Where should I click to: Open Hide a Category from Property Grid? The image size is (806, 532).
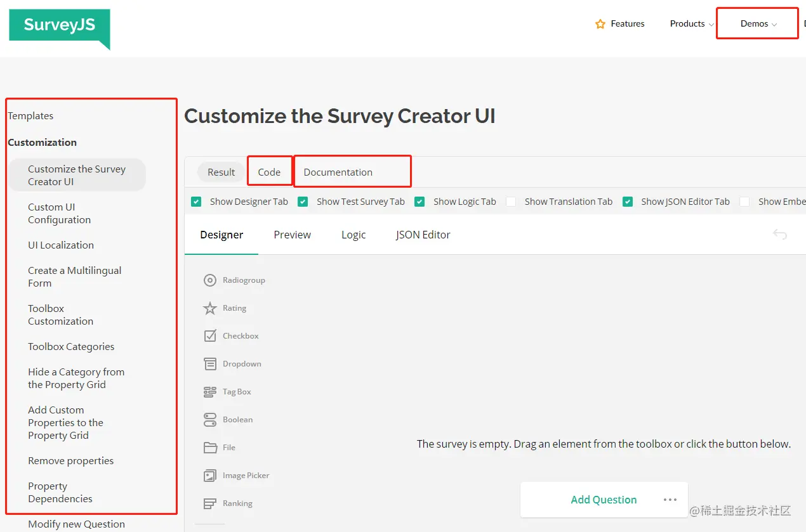[x=76, y=379]
